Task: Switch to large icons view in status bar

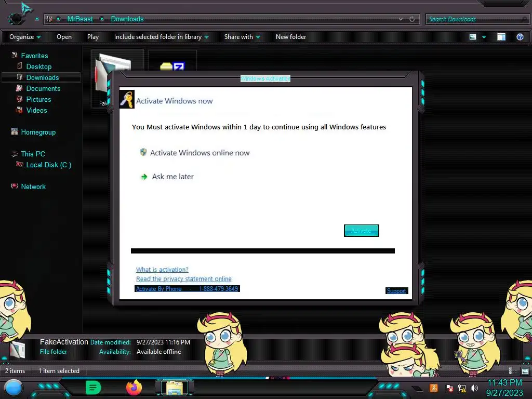Action: point(525,371)
